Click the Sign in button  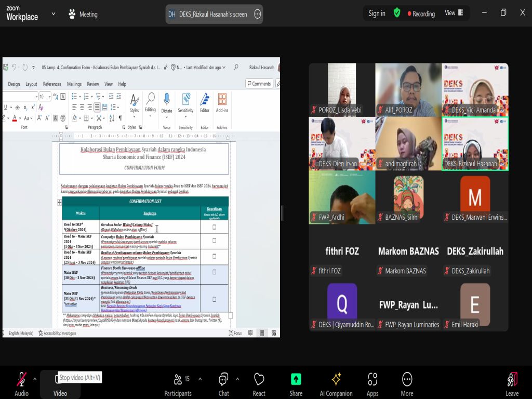click(x=377, y=14)
